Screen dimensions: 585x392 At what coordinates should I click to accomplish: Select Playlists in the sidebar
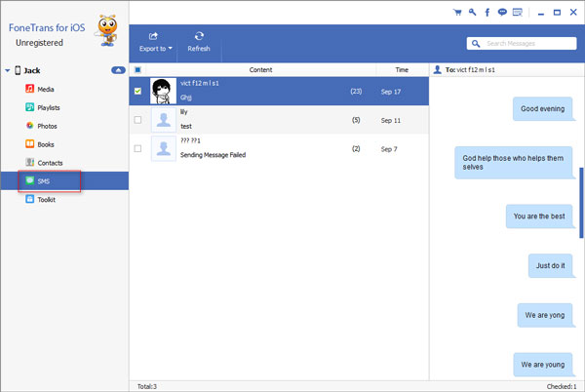pos(49,107)
